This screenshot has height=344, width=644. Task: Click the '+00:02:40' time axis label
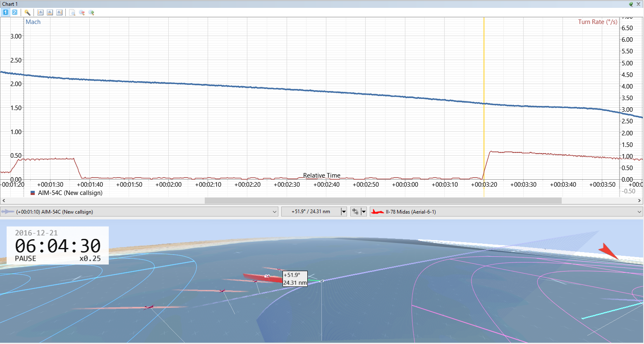(x=326, y=185)
